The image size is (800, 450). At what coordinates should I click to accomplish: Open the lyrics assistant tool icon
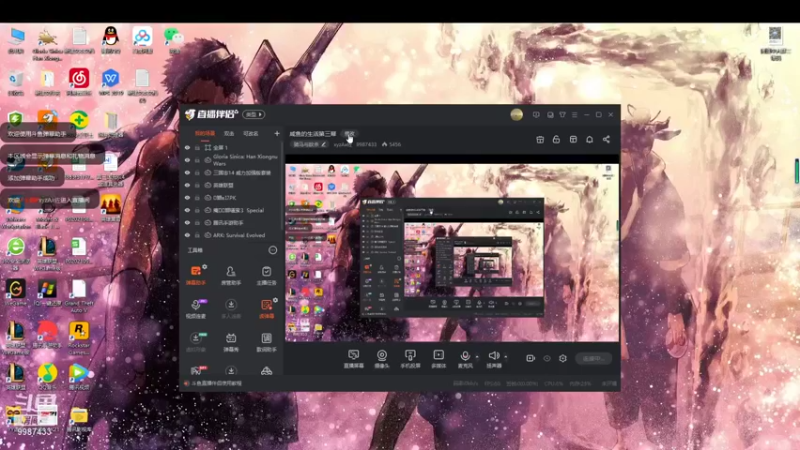266,342
